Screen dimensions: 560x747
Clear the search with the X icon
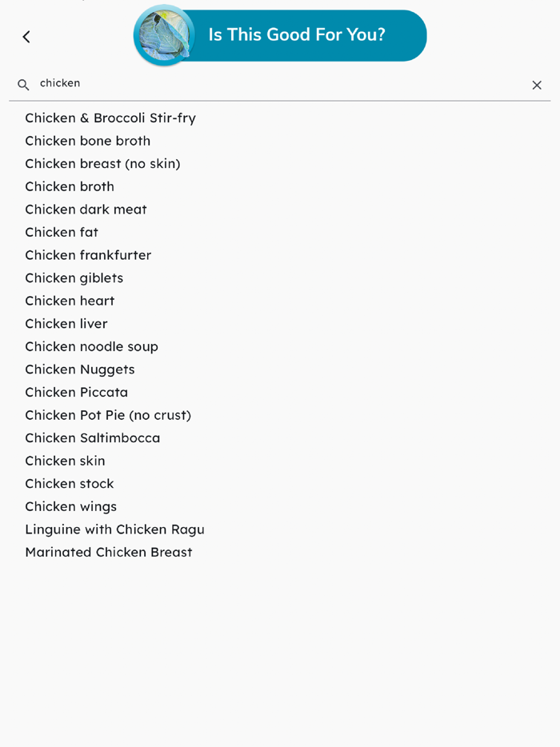pos(537,85)
